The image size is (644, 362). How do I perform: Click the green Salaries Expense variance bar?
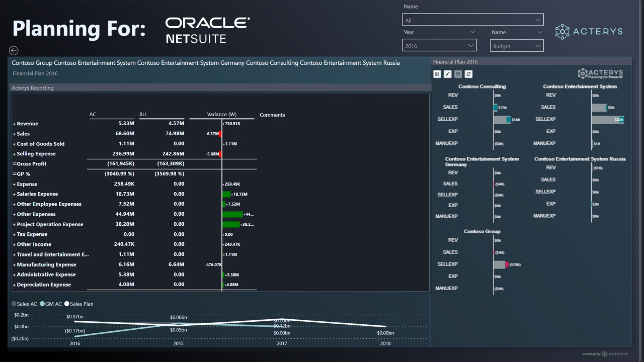[x=226, y=194]
